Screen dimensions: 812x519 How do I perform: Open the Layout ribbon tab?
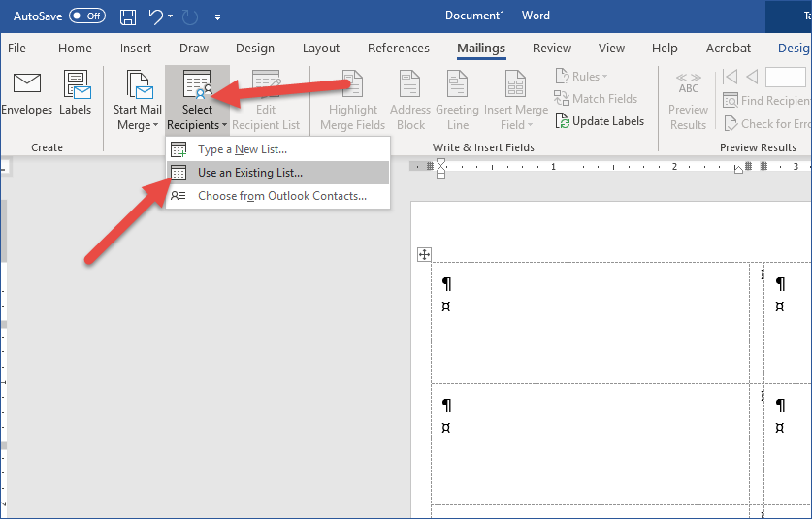coord(321,49)
